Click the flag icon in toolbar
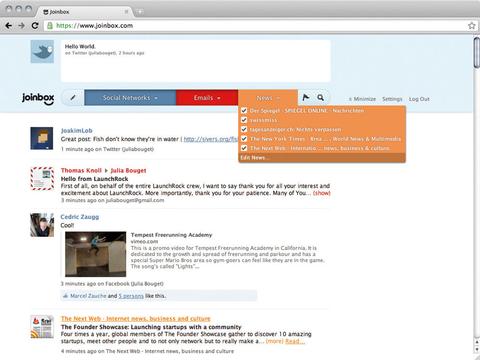This screenshot has width=480, height=360. coord(306,97)
